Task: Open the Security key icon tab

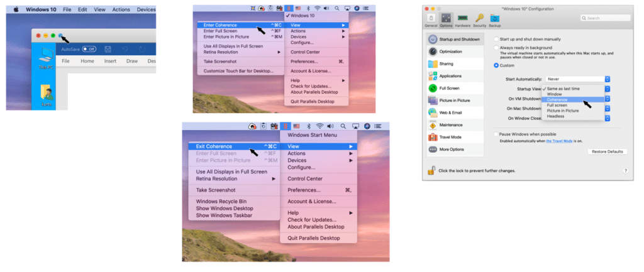Action: (x=479, y=20)
